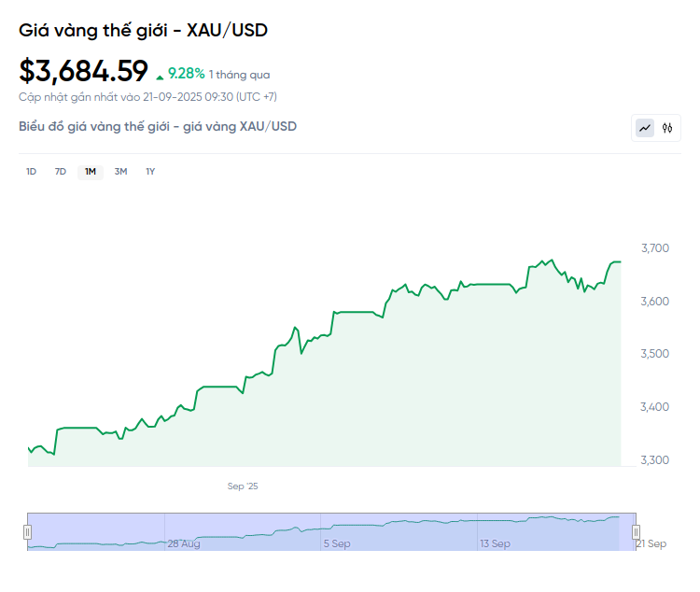Click the $3,684.59 gold price

point(84,72)
